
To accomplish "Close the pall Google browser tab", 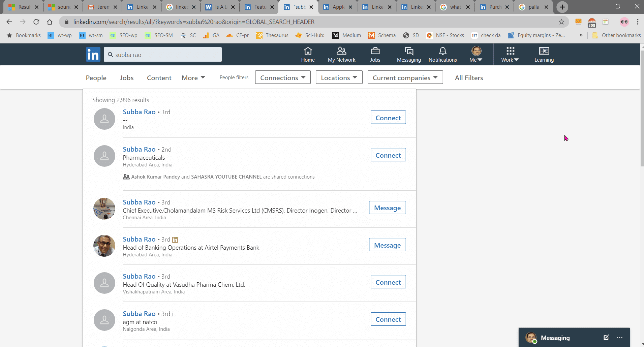I will coord(546,7).
